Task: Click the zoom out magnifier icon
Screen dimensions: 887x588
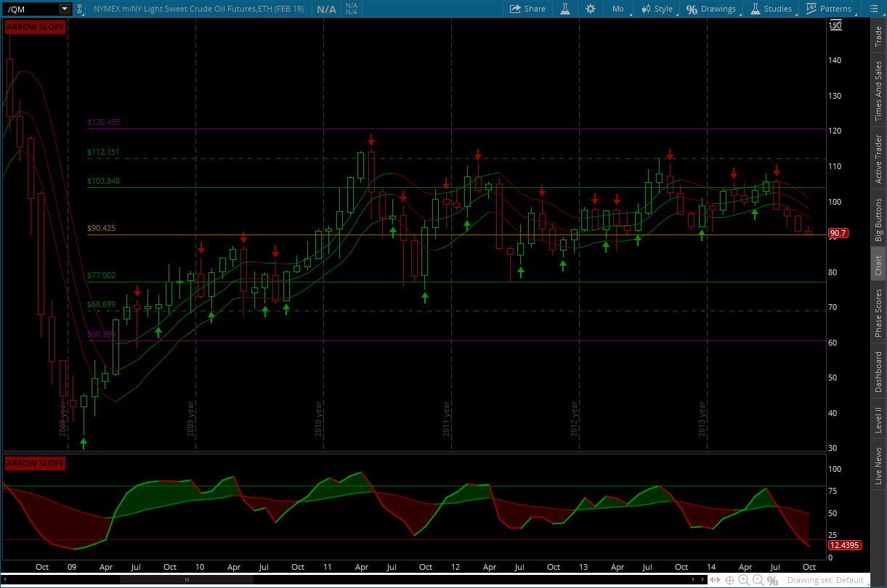Action: click(x=758, y=579)
